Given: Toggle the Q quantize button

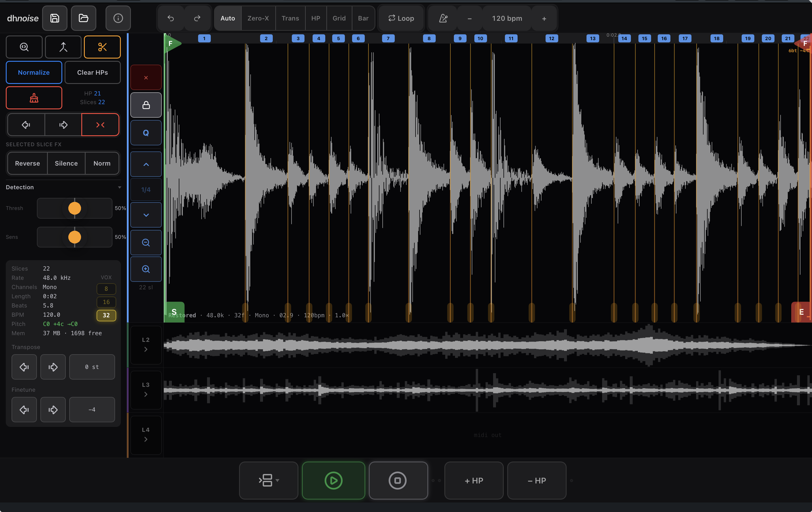Looking at the screenshot, I should (x=146, y=133).
